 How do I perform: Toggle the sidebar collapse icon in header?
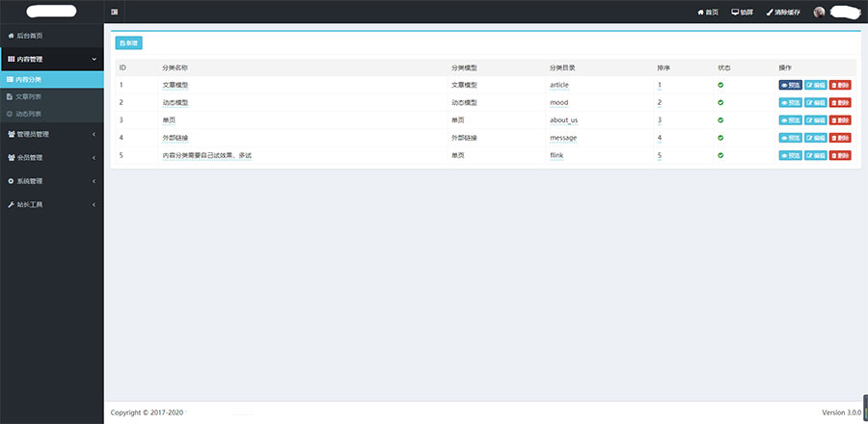pyautogui.click(x=115, y=12)
